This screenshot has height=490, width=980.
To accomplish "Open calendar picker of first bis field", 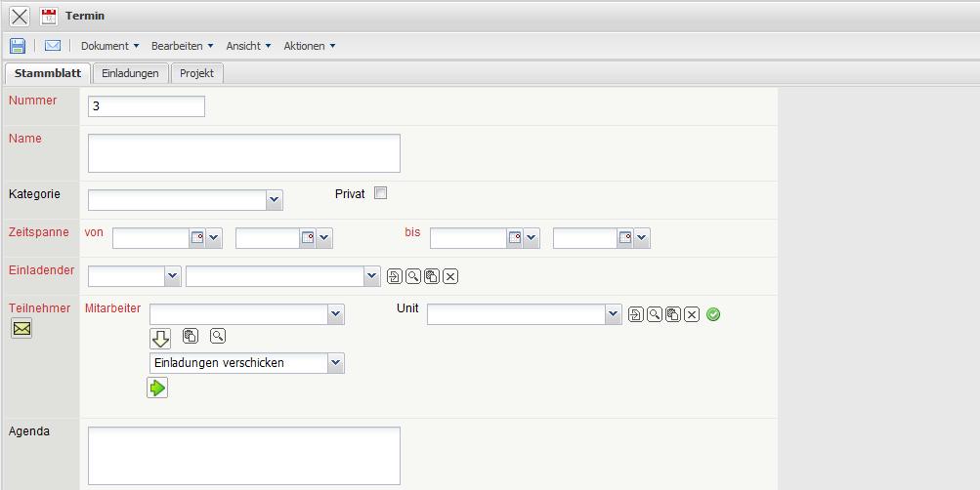I will pos(514,238).
